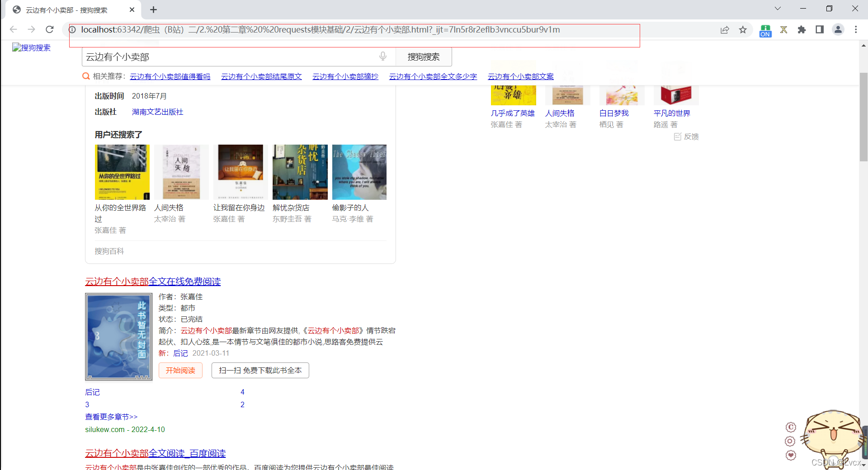Click the Sogou search logo
Image resolution: width=868 pixels, height=470 pixels.
31,47
